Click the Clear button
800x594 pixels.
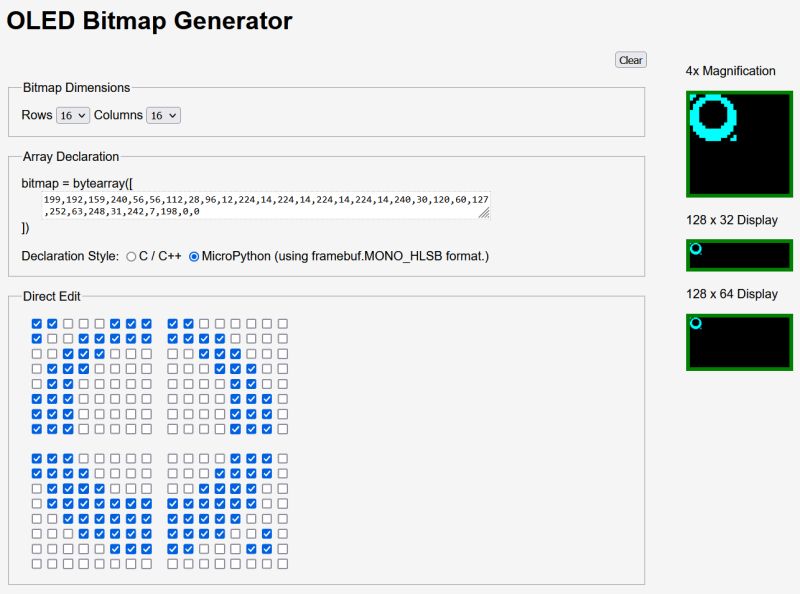[x=630, y=60]
